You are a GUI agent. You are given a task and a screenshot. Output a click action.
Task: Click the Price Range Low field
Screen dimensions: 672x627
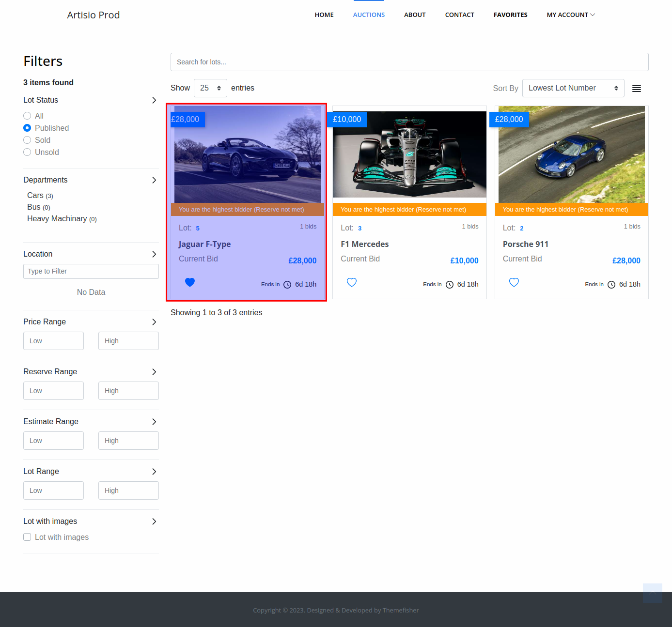coord(53,341)
